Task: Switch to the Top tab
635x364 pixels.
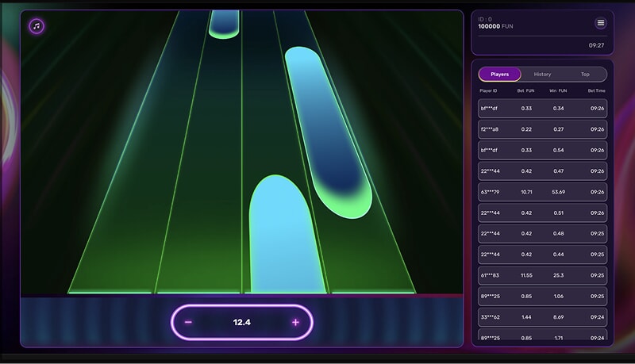Action: pos(585,75)
